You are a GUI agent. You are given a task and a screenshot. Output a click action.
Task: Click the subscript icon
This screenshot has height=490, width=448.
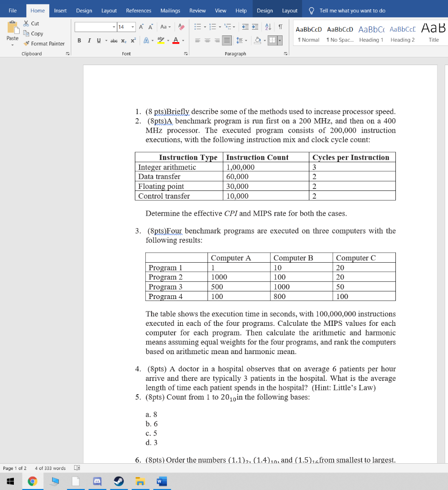tap(124, 41)
